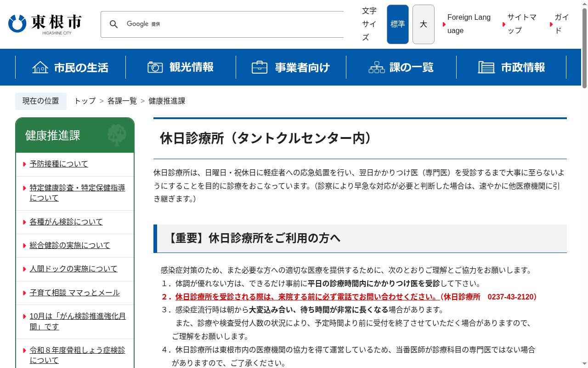The width and height of the screenshot is (588, 368).
Task: Click the briefcase icon for 事業者向け
Action: pyautogui.click(x=260, y=67)
